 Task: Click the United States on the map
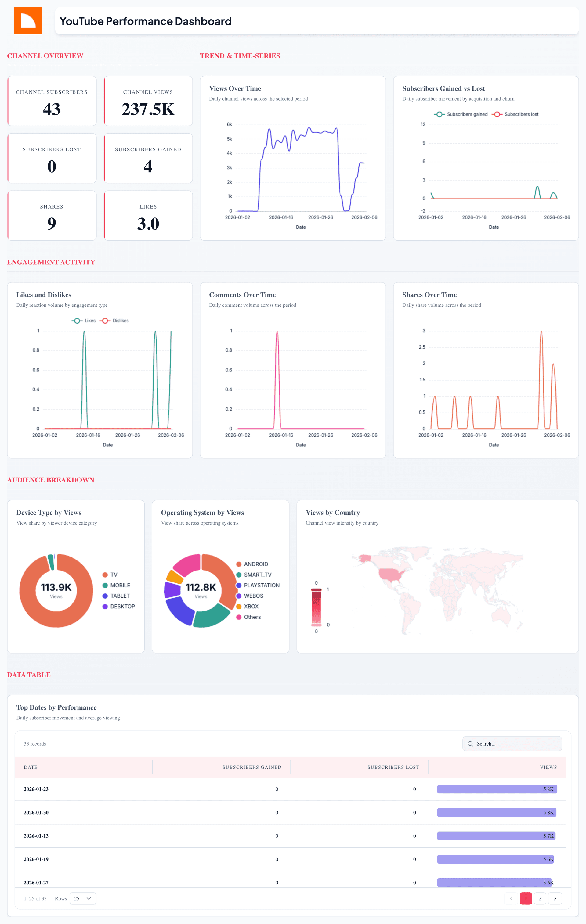tap(392, 575)
